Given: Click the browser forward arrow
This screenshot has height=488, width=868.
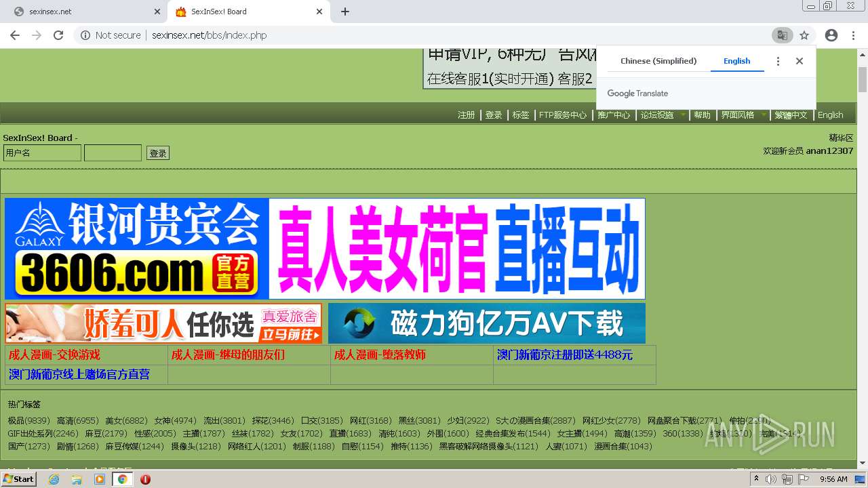Looking at the screenshot, I should (37, 35).
